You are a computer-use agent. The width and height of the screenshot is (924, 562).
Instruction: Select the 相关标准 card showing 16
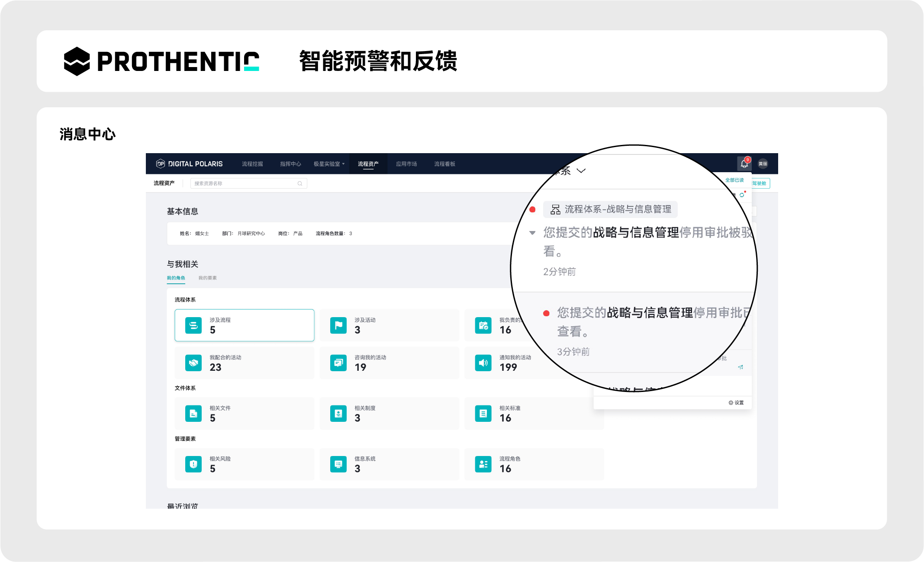[534, 413]
